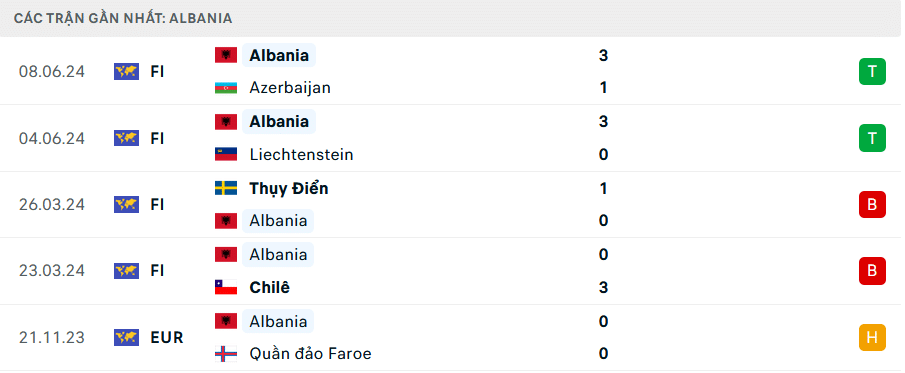Click the green T badge for Albania vs Azerbaijan
The image size is (905, 373).
(x=872, y=72)
